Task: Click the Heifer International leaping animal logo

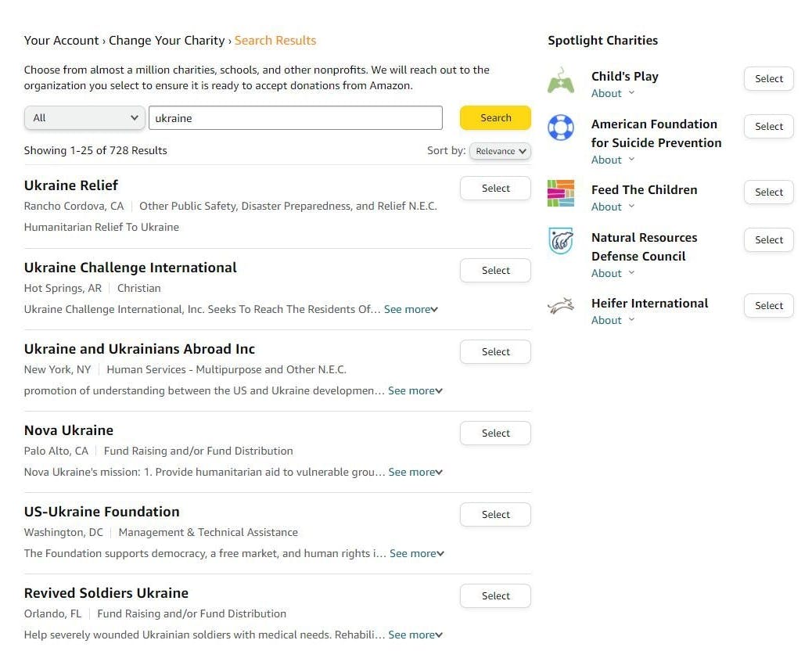Action: [561, 307]
